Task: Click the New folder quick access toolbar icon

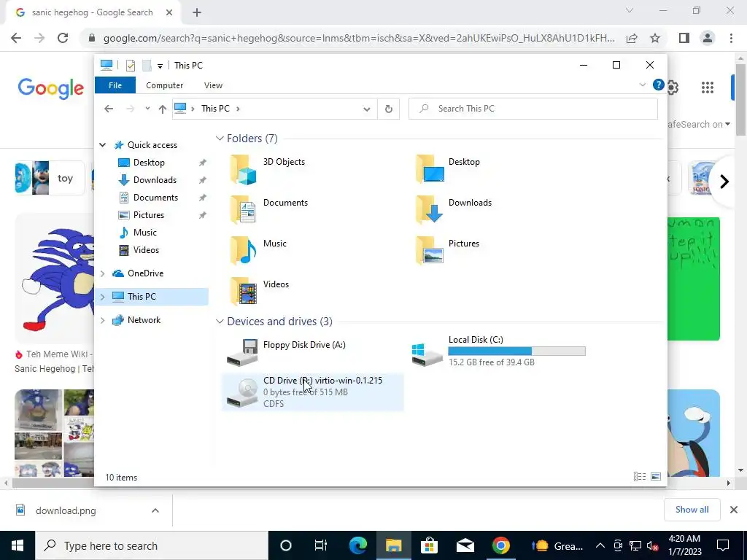Action: (147, 65)
